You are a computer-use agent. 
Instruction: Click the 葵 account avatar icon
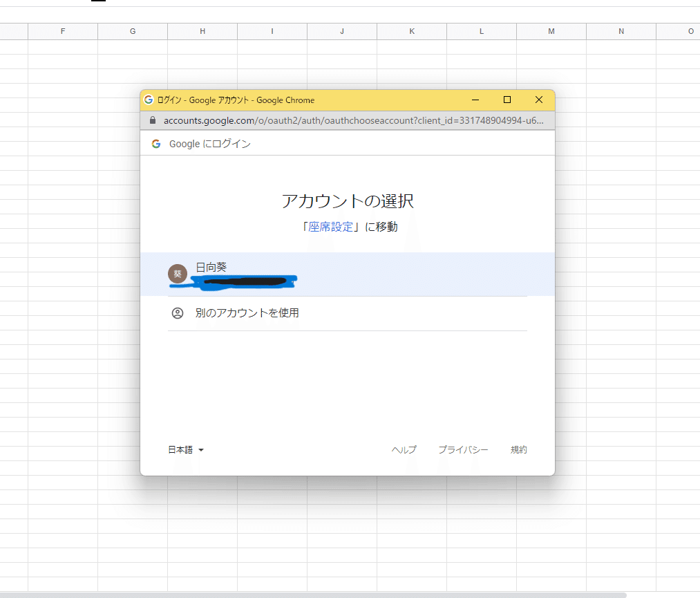(x=177, y=274)
